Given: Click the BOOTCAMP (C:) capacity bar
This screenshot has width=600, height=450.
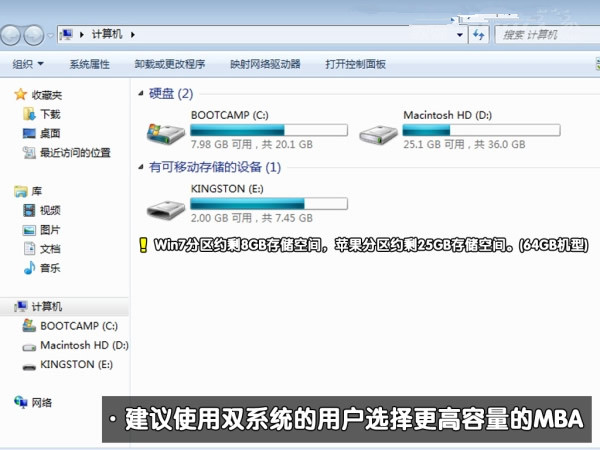Looking at the screenshot, I should tap(269, 130).
